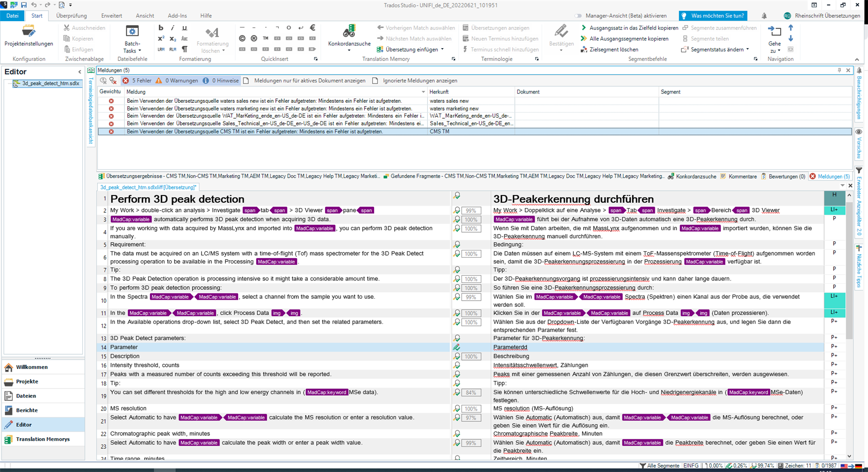Screen dimensions: 868x472
Task: Collapse the ribbon with chevron
Action: [x=857, y=59]
